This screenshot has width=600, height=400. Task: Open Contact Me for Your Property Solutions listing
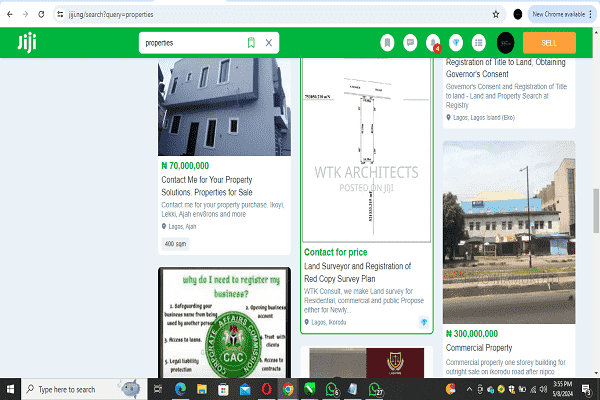207,186
